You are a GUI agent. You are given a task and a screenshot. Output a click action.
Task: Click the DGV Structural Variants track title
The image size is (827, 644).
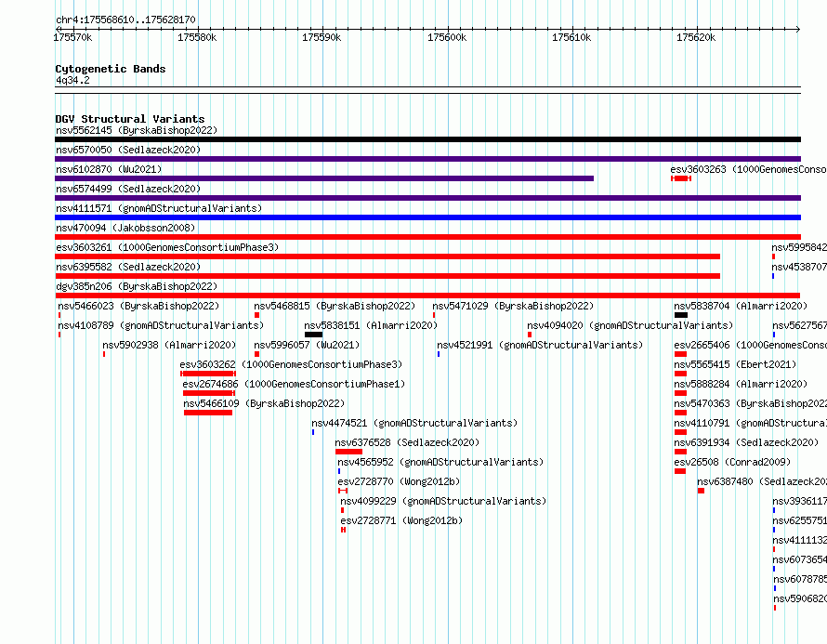tap(130, 119)
